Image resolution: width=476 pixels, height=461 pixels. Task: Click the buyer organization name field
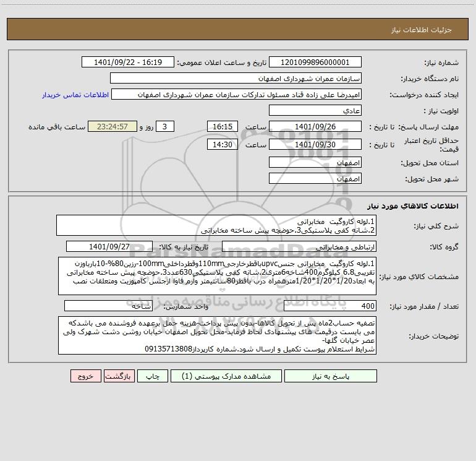click(x=236, y=78)
